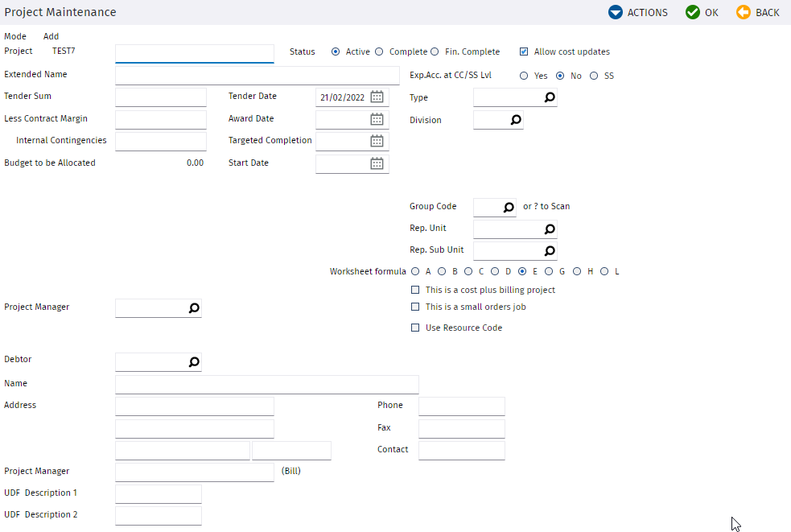Click the project name field beside TEST7
Viewport: 791px width, 532px height.
[195, 53]
